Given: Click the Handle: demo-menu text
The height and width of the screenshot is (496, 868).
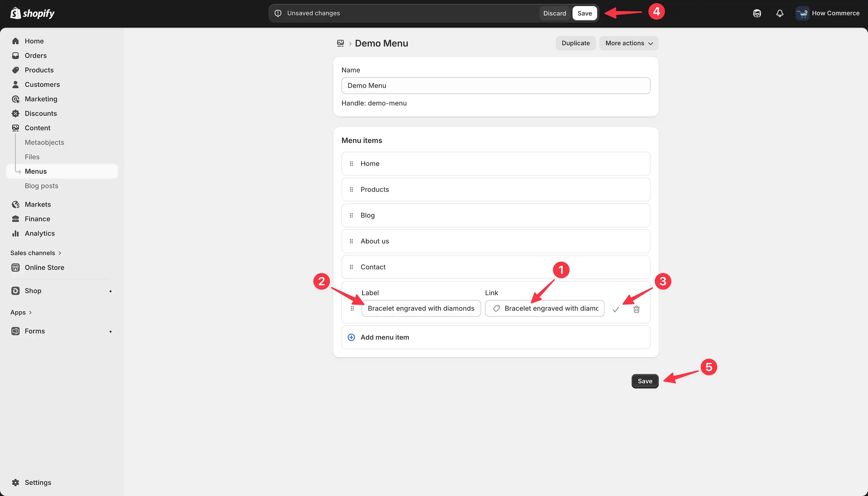Looking at the screenshot, I should [x=374, y=103].
